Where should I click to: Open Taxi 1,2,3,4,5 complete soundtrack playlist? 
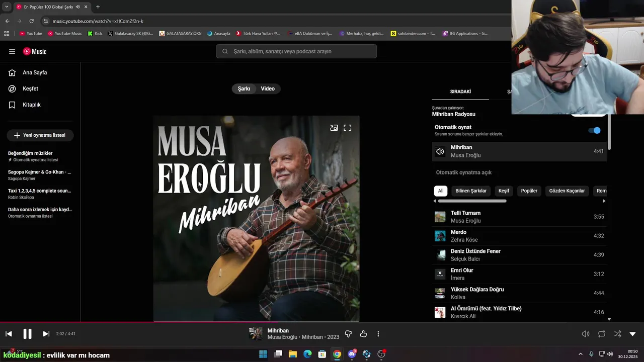coord(40,194)
